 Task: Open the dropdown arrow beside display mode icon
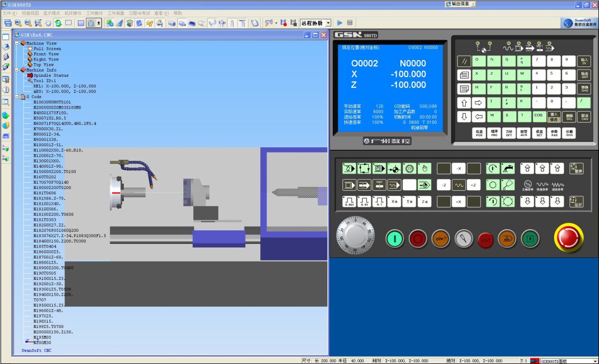[x=99, y=23]
